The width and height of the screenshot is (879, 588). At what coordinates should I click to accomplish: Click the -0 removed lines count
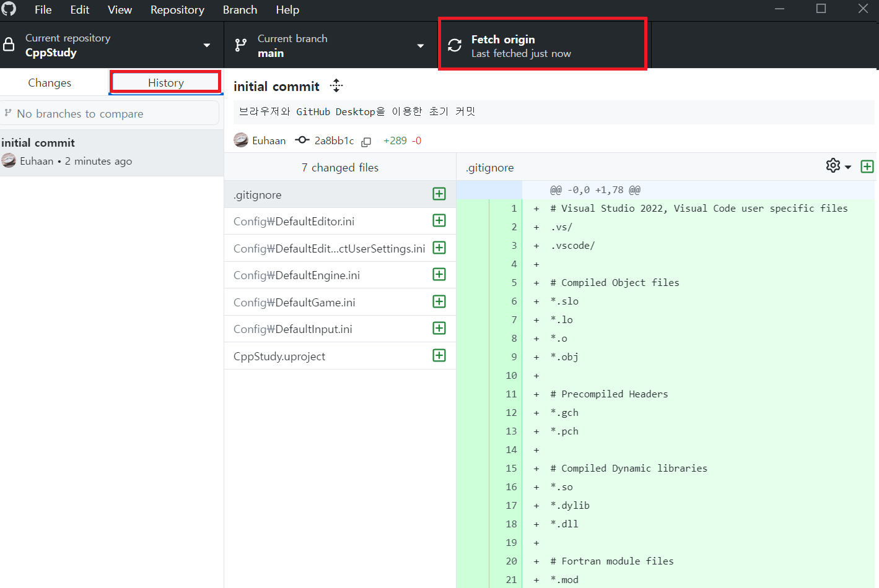tap(416, 141)
